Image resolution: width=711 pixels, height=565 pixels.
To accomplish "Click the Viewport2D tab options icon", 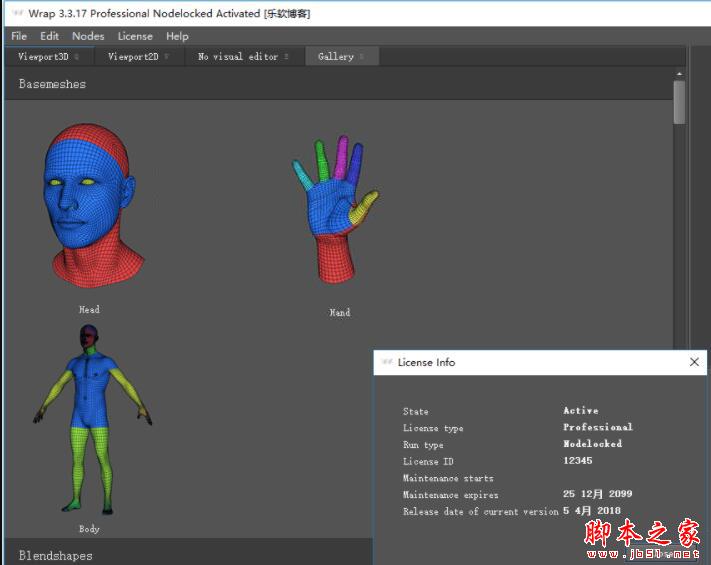I will tap(167, 57).
